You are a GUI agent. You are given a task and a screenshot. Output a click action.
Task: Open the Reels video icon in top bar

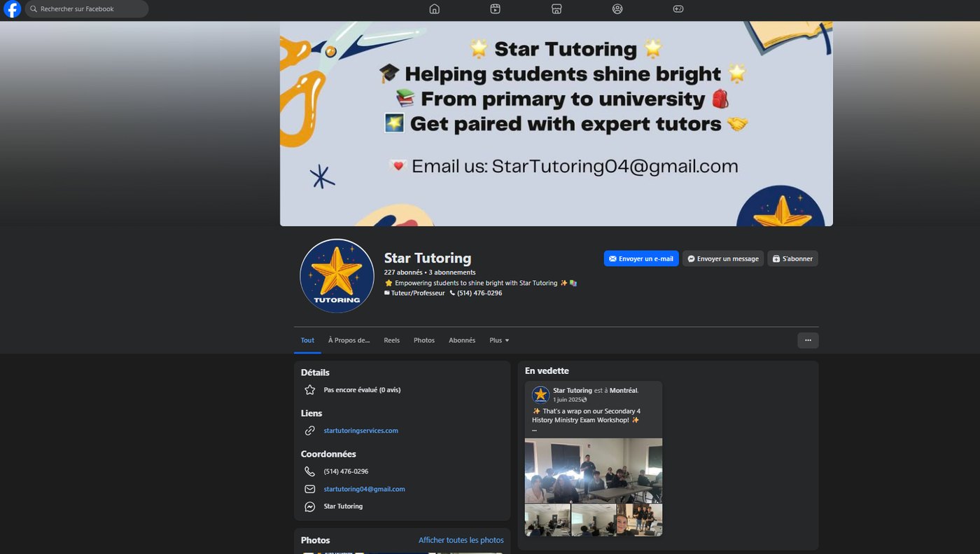(496, 9)
